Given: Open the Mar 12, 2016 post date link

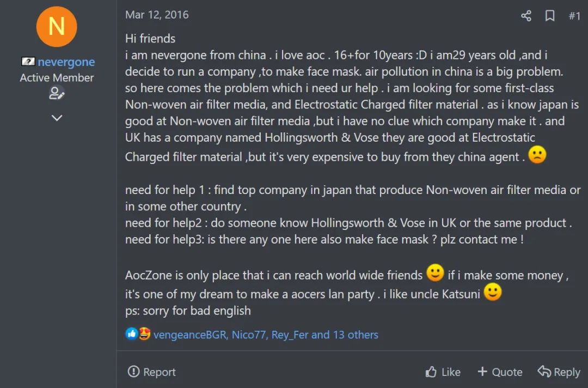Looking at the screenshot, I should [157, 15].
